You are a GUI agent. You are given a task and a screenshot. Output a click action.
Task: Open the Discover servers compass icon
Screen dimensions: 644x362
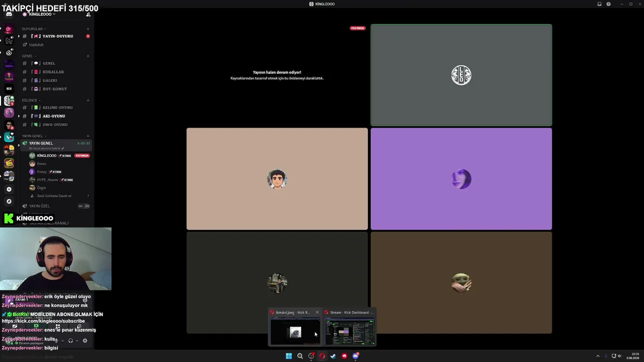pyautogui.click(x=9, y=201)
